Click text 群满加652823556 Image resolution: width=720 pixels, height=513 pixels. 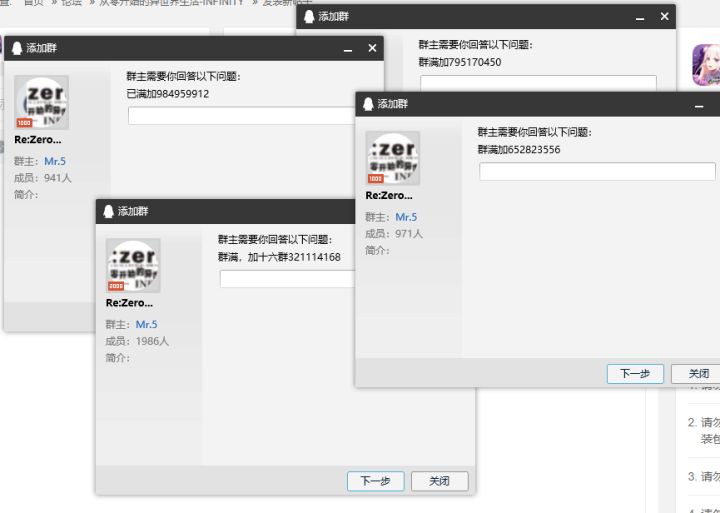519,150
